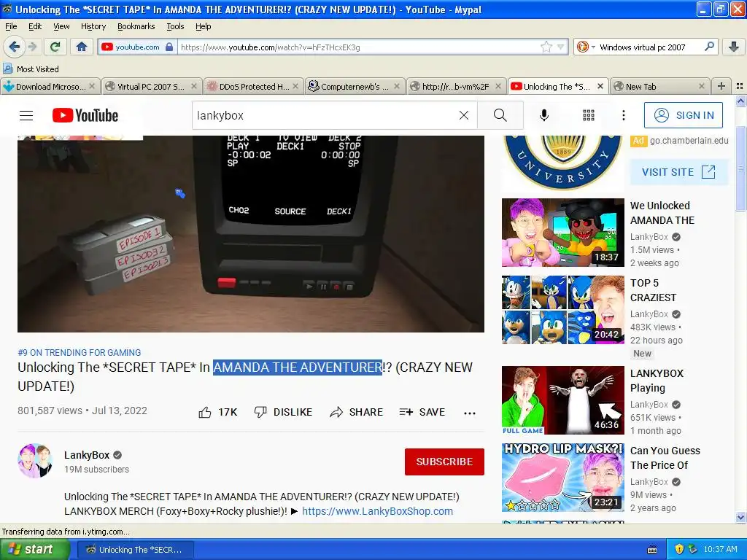Click the #9 ON TRENDING FOR GAMING link

click(x=79, y=352)
